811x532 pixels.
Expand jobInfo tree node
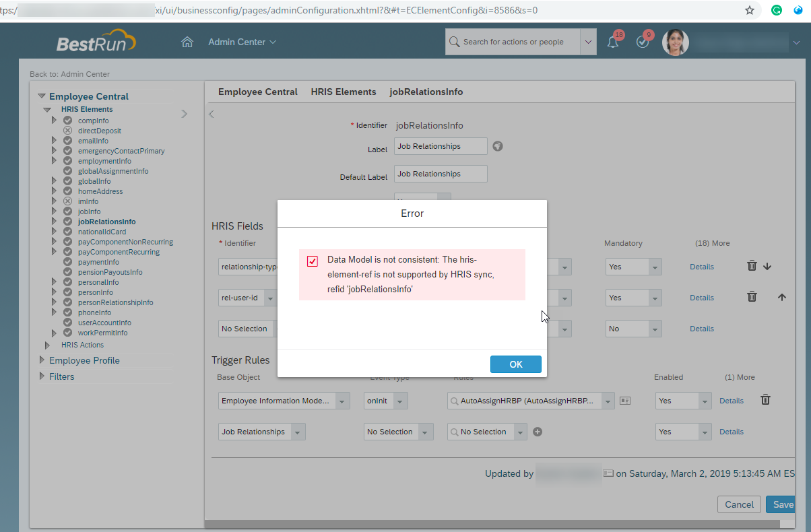click(x=55, y=211)
